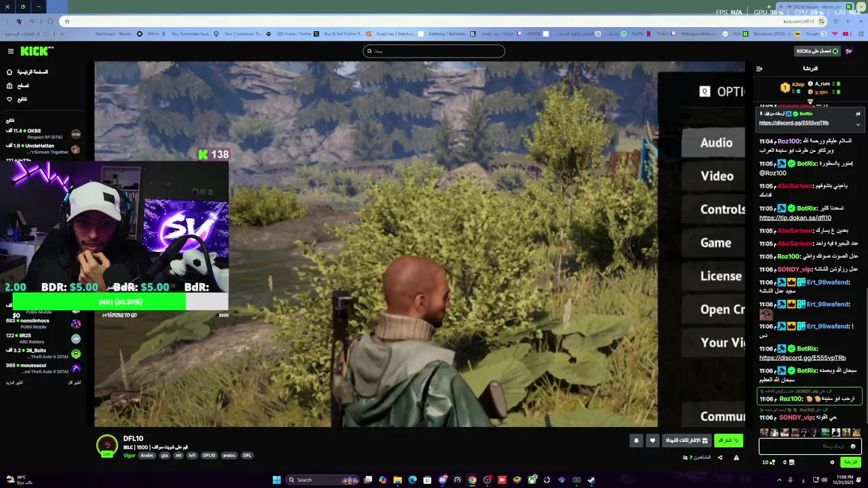Image resolution: width=868 pixels, height=488 pixels.
Task: Unpin the pinned BotRix message
Action: 858,113
